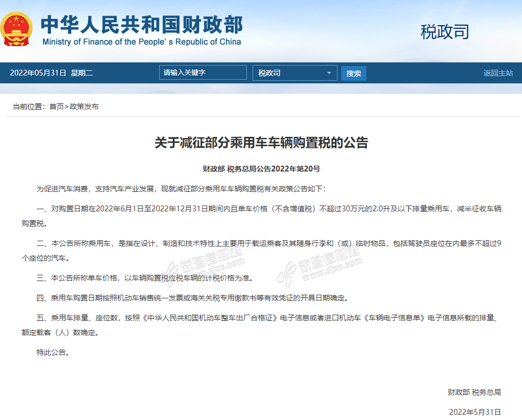Viewport: 522px width, 420px height.
Task: Click the Ministry of Finance English subtitle
Action: (142, 42)
